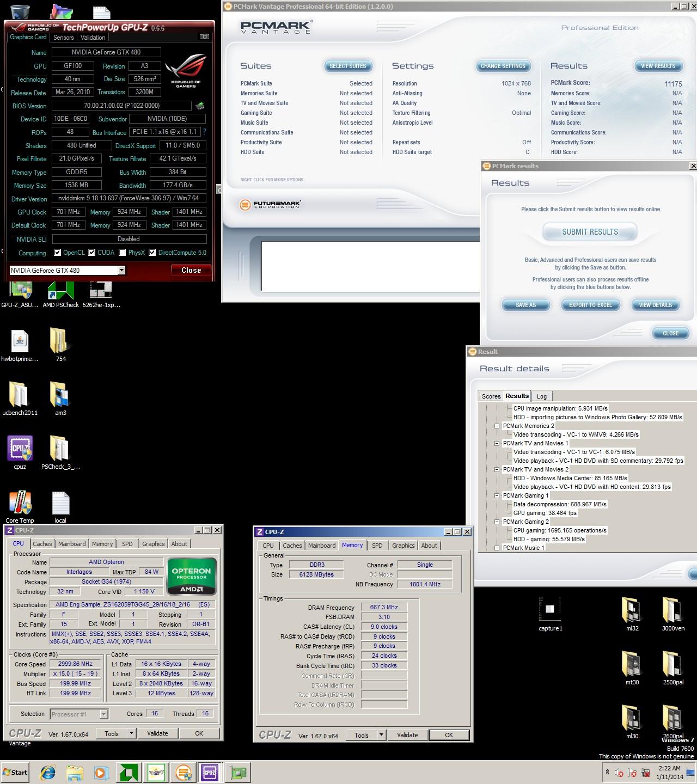Select the 754 folder on desktop
The height and width of the screenshot is (784, 697).
tap(60, 344)
